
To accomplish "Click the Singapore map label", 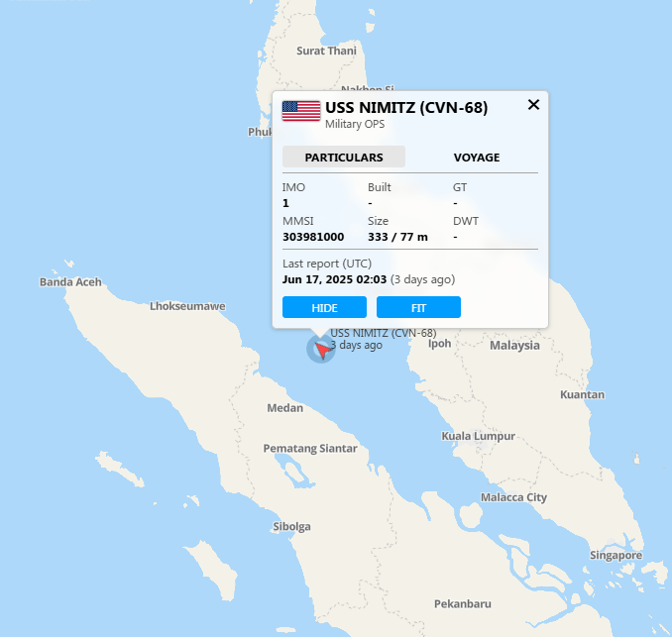I will tap(616, 556).
